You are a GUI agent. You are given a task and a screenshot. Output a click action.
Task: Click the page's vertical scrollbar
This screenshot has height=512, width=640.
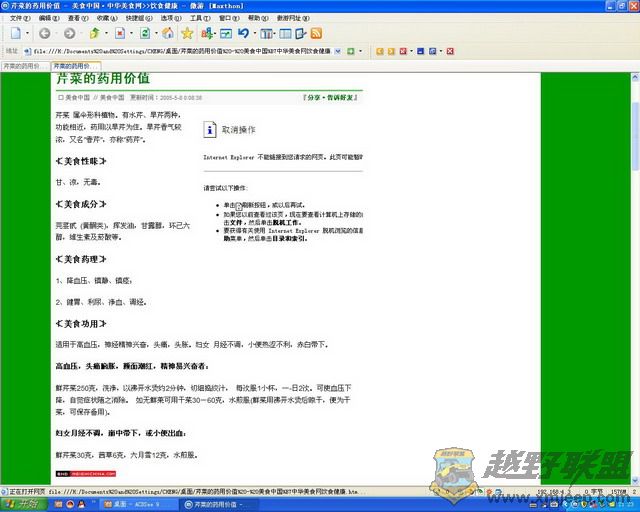coord(632,250)
